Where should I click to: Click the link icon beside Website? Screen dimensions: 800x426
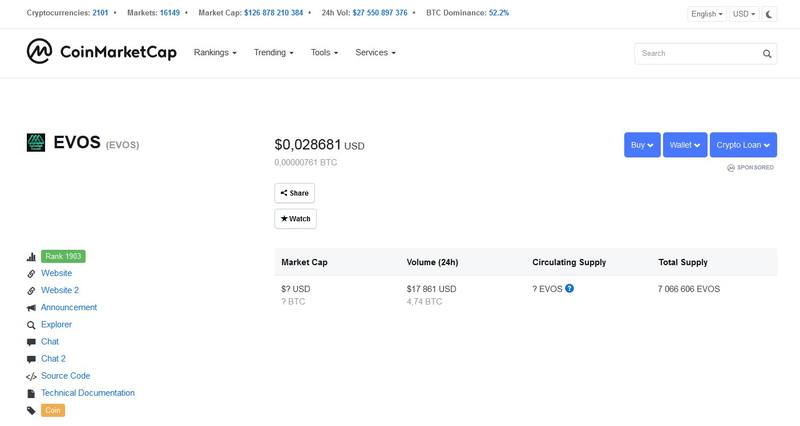coord(31,274)
